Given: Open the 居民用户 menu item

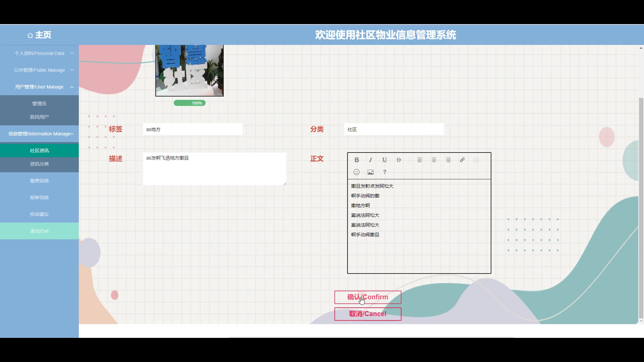Looking at the screenshot, I should pyautogui.click(x=40, y=117).
